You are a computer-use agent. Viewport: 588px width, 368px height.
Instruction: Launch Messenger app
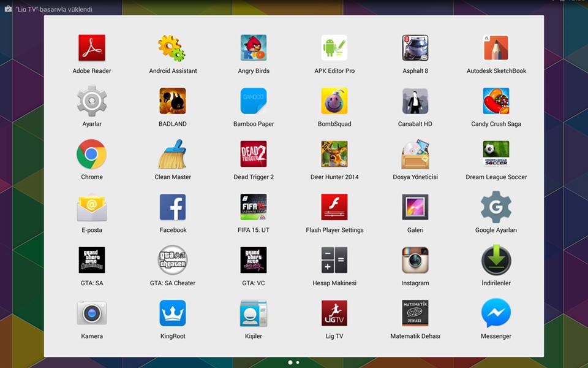(496, 313)
